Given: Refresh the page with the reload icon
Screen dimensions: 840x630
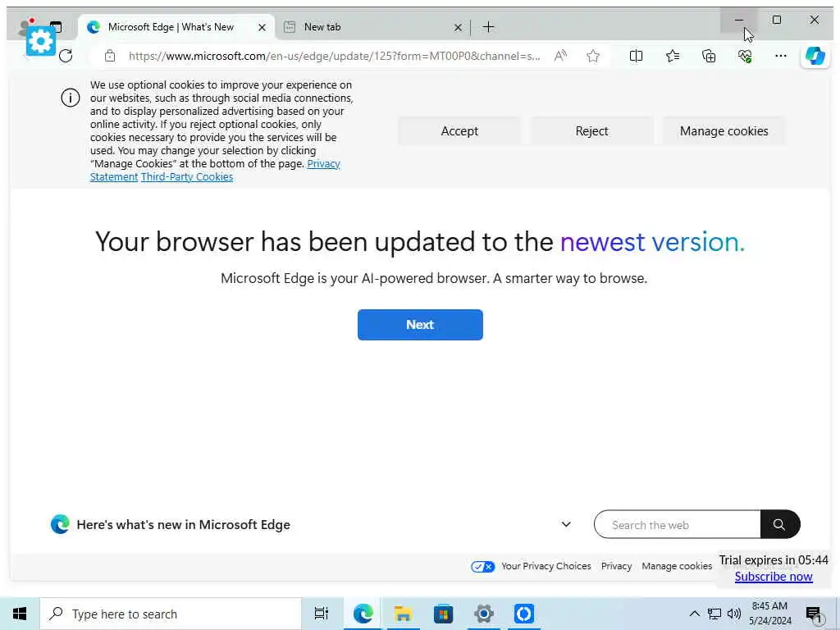Looking at the screenshot, I should 66,56.
